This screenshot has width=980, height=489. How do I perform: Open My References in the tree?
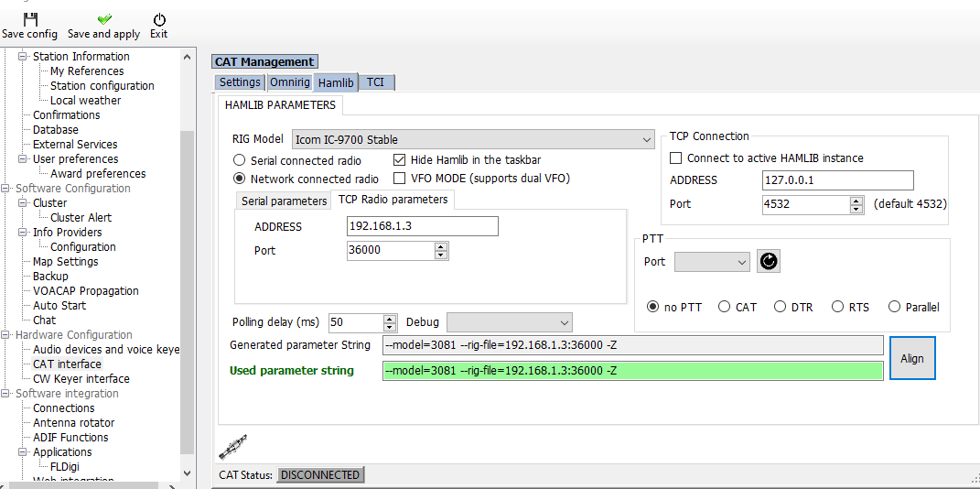[87, 71]
